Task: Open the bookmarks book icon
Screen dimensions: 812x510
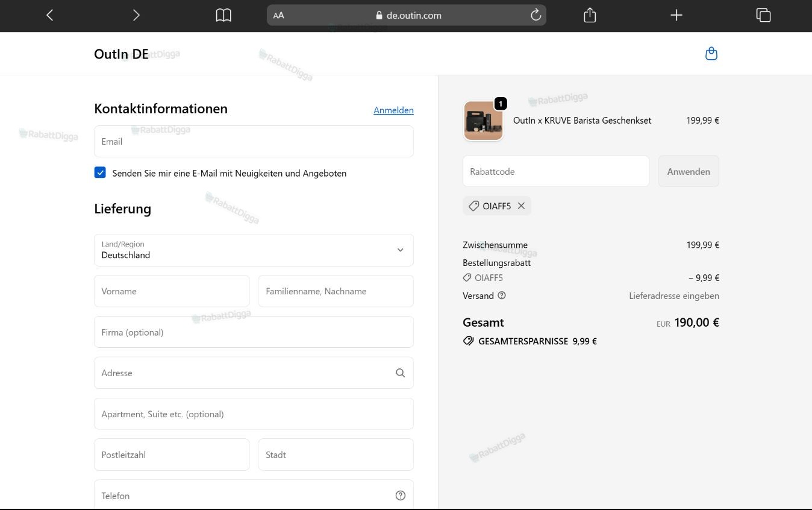Action: pyautogui.click(x=223, y=15)
